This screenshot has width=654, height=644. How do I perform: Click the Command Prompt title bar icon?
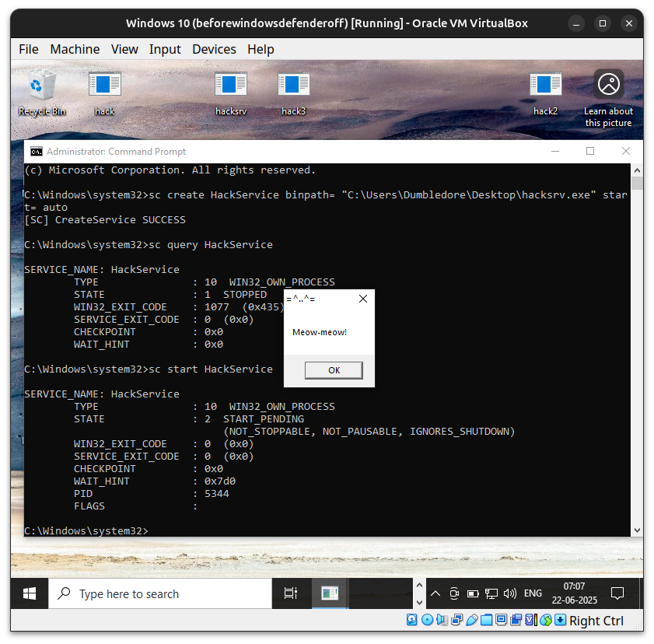37,152
